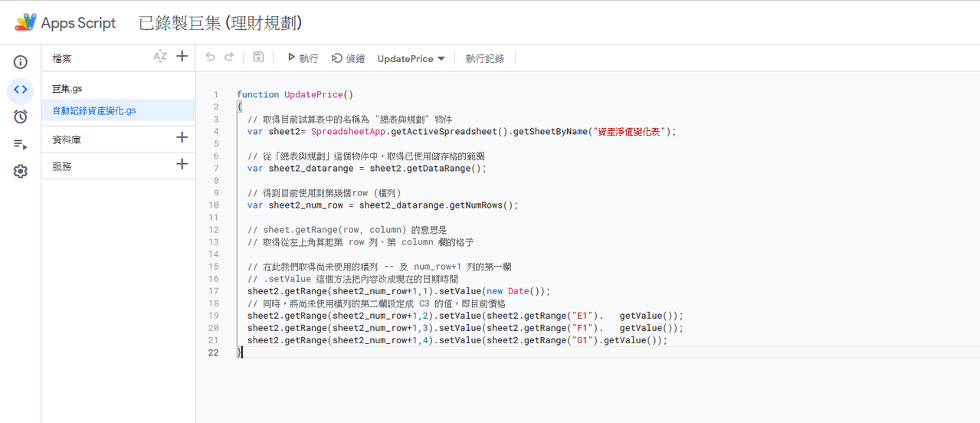Screen dimensions: 980x423
Task: Click the "G1" string on line 21
Action: [582, 339]
